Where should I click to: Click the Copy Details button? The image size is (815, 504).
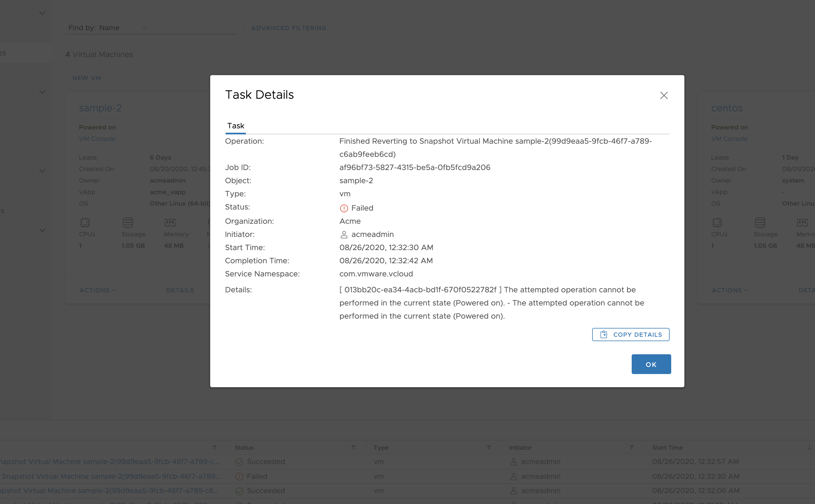point(630,334)
